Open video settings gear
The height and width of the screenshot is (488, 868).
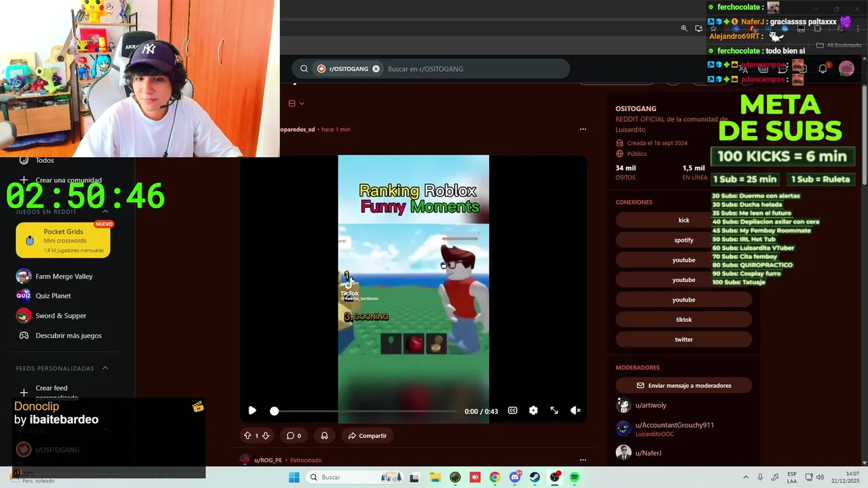coord(533,411)
